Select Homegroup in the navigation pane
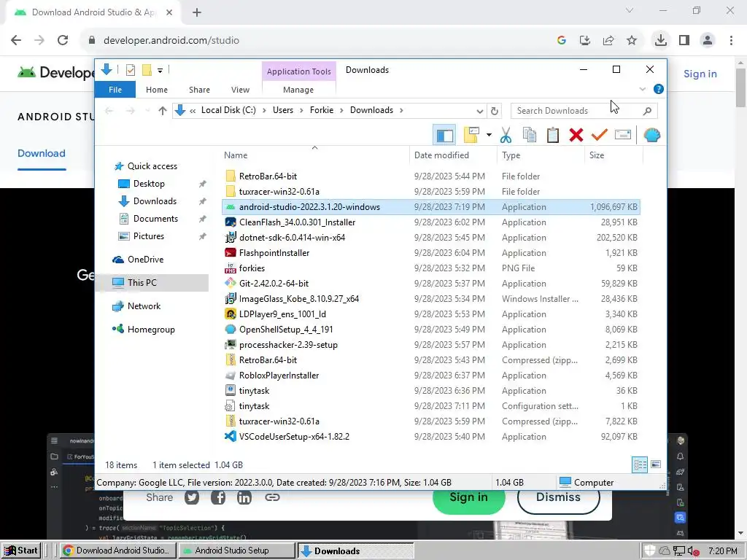Viewport: 747px width, 560px height. click(151, 330)
